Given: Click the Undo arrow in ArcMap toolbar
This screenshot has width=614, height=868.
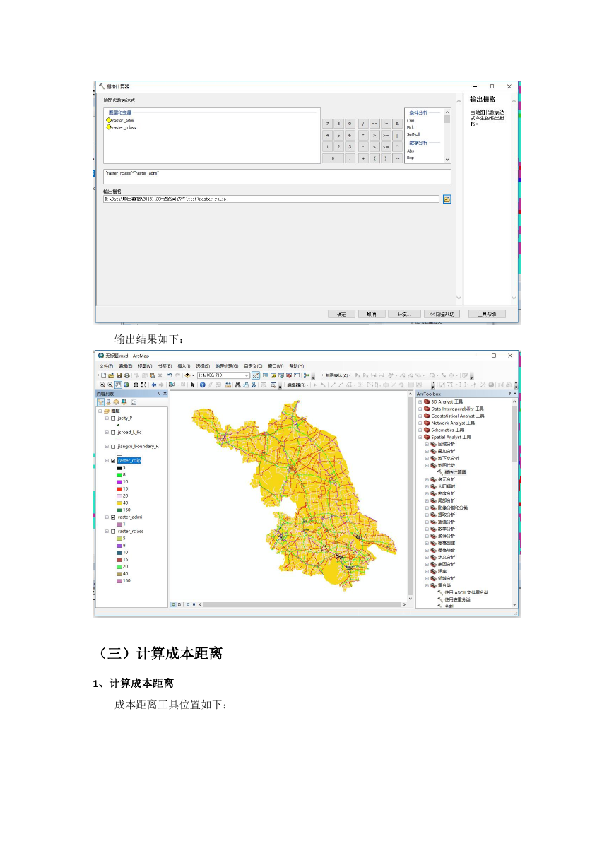Looking at the screenshot, I should tap(170, 375).
